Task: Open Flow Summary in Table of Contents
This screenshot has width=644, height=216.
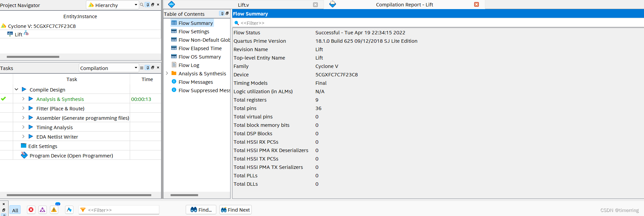Action: point(195,23)
